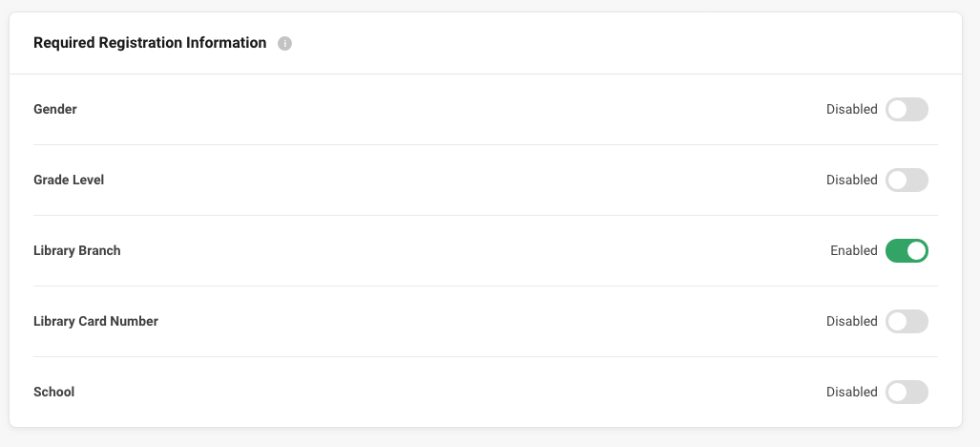Click the blank middle area of the School row
The width and height of the screenshot is (980, 447).
(x=450, y=392)
